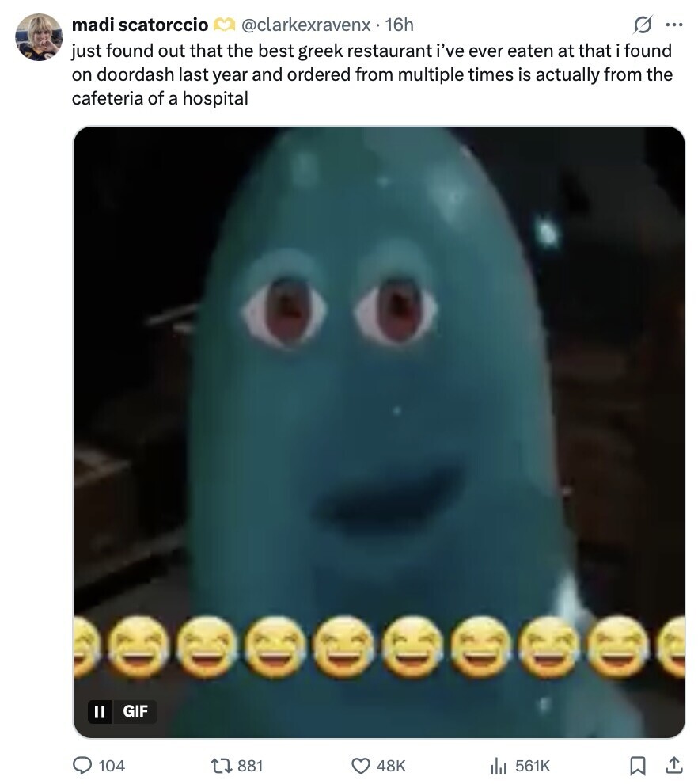The height and width of the screenshot is (784, 698).
Task: Open madi scatorccio's profile avatar
Action: [39, 37]
